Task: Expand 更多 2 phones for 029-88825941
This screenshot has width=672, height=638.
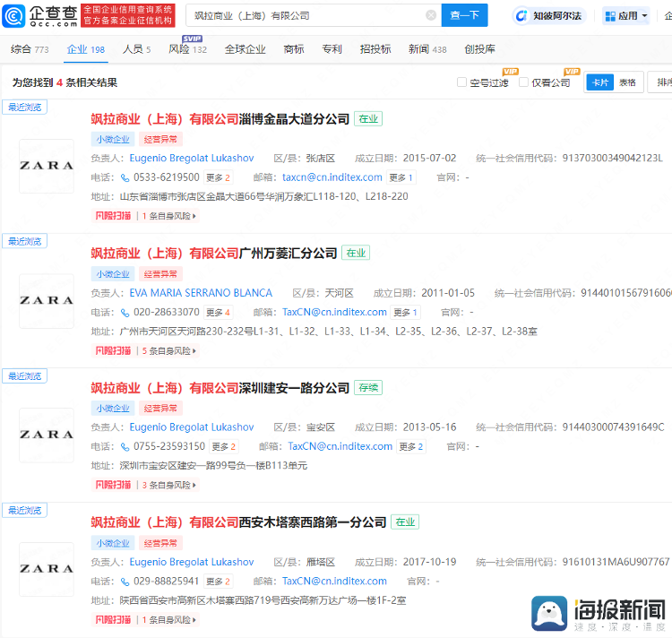Action: click(x=218, y=582)
